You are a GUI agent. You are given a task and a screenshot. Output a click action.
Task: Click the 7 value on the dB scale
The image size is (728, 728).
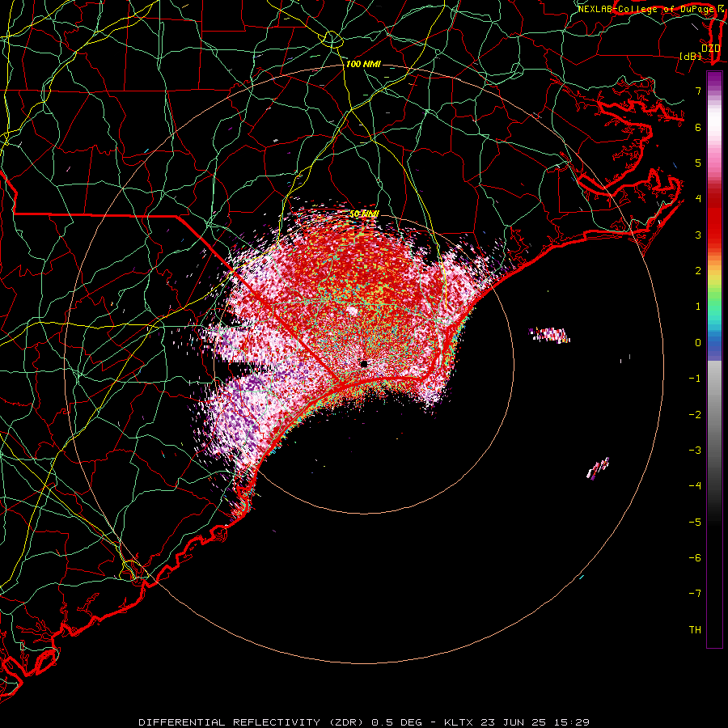point(698,91)
